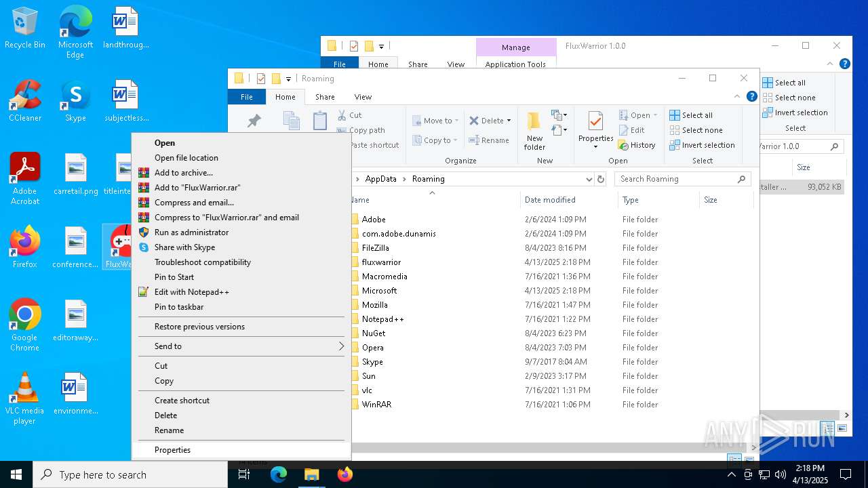Open quick access toolbar dropdown in Roaming
This screenshot has width=868, height=488.
(x=288, y=79)
